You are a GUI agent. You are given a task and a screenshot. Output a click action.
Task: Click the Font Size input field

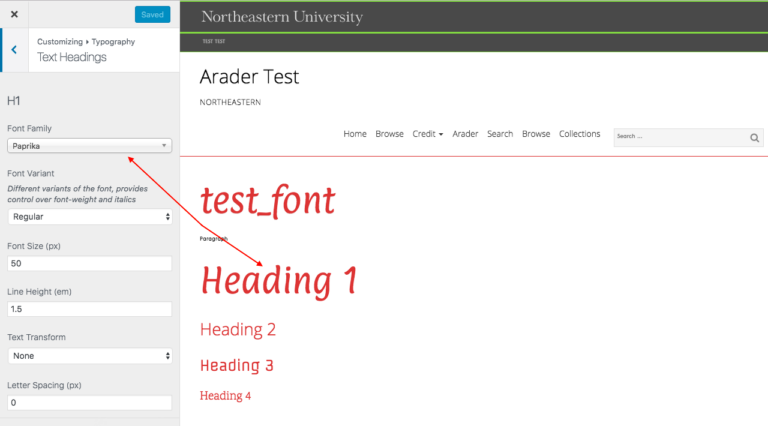pos(89,264)
